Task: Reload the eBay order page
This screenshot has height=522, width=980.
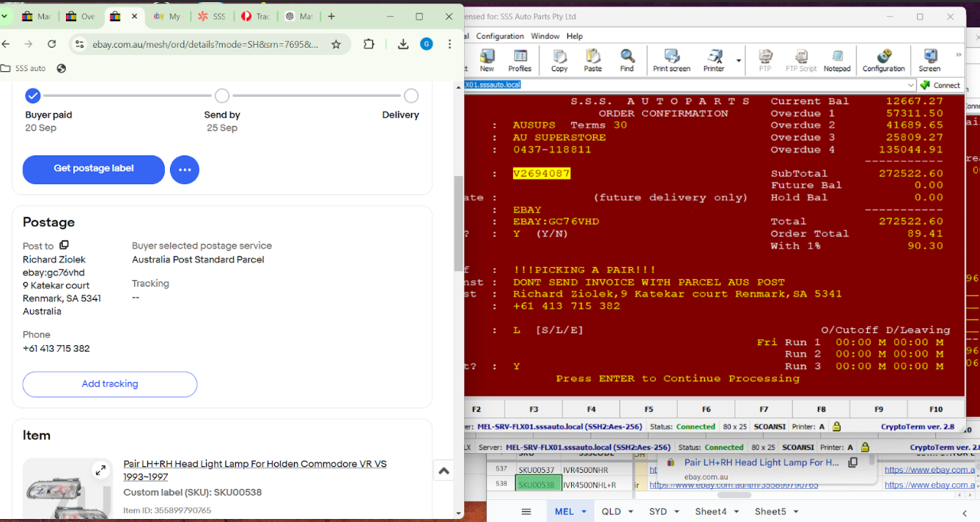Action: pyautogui.click(x=51, y=44)
